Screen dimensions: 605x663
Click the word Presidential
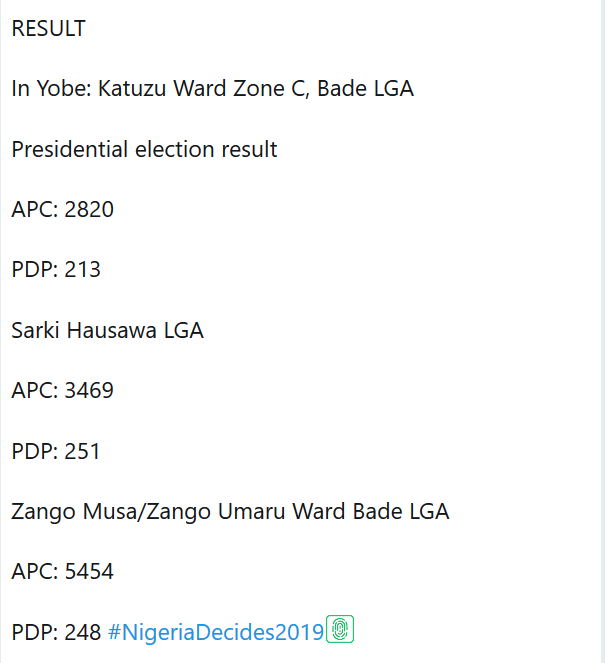click(70, 150)
